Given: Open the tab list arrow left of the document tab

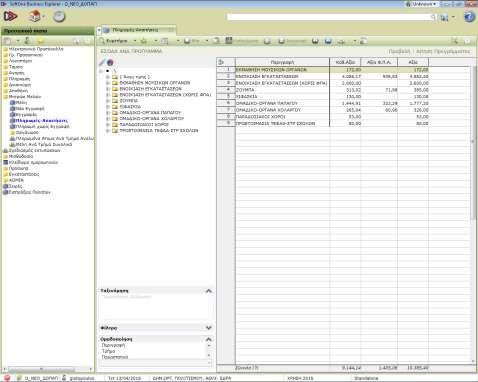Looking at the screenshot, I should tap(99, 30).
